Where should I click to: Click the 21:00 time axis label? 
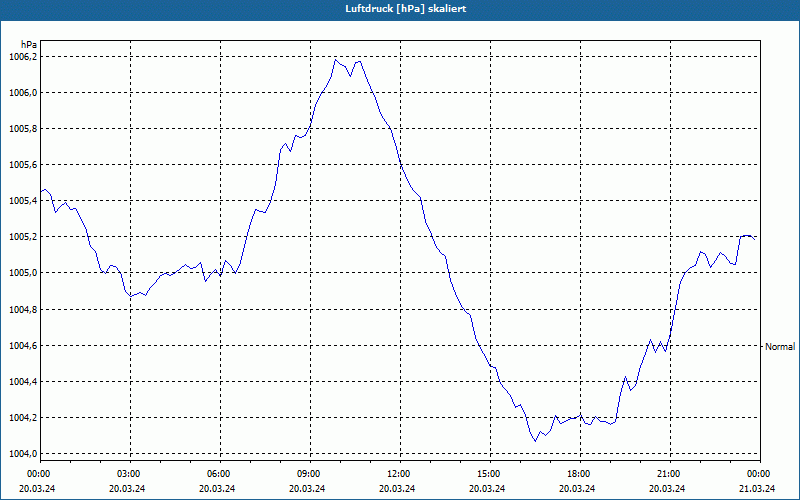click(x=668, y=474)
